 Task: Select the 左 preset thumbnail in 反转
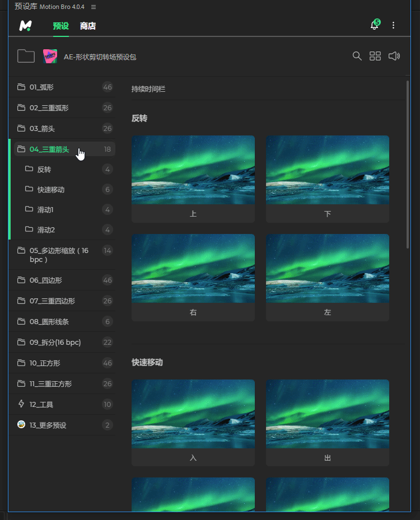328,268
